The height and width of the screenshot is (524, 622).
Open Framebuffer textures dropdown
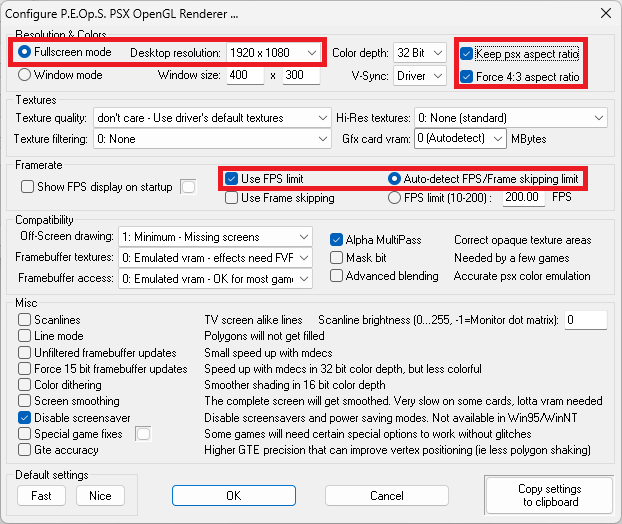click(215, 258)
